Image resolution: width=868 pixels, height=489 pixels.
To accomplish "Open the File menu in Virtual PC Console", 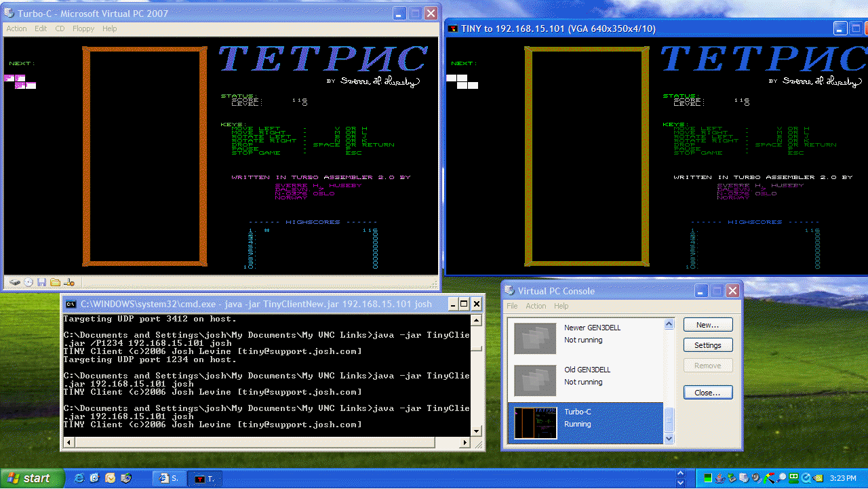I will tap(512, 306).
